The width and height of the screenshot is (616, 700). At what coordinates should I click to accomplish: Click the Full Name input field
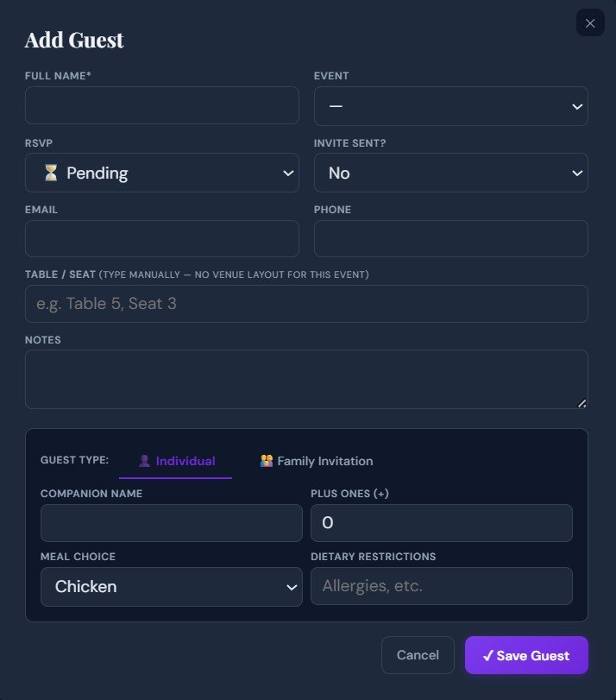[x=161, y=105]
